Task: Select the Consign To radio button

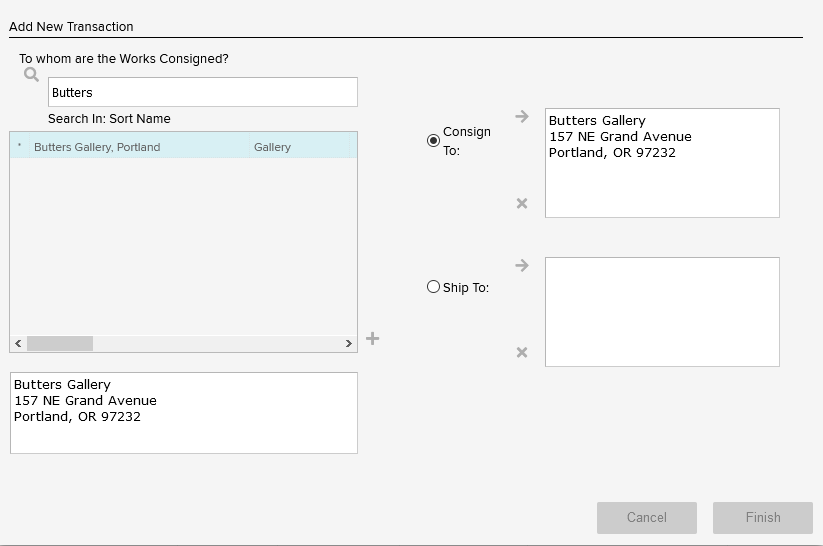Action: tap(433, 141)
